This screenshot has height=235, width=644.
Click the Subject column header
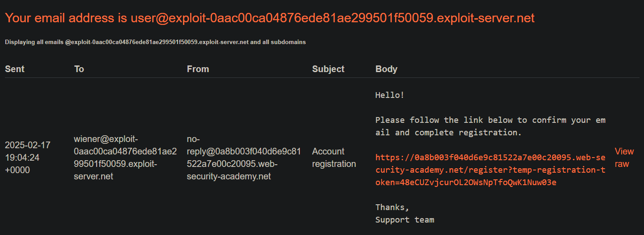tap(328, 69)
